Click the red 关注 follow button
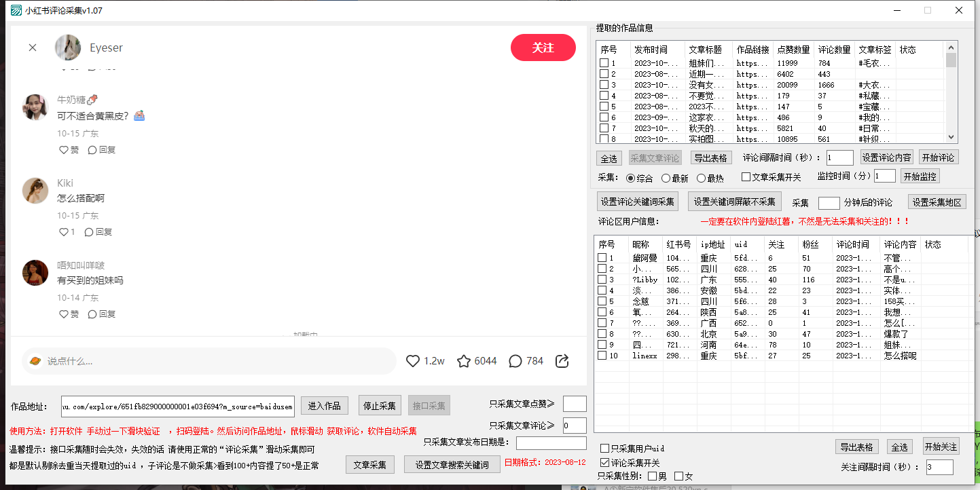 click(x=543, y=48)
